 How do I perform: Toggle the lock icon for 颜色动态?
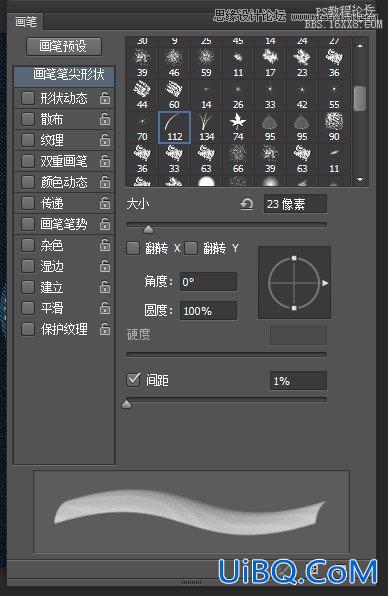[105, 182]
